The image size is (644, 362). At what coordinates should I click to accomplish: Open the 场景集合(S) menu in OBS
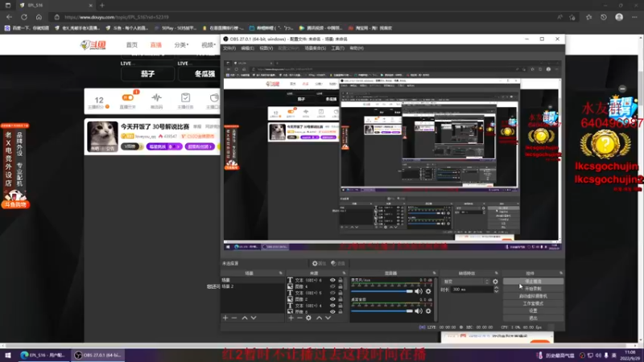click(x=316, y=48)
